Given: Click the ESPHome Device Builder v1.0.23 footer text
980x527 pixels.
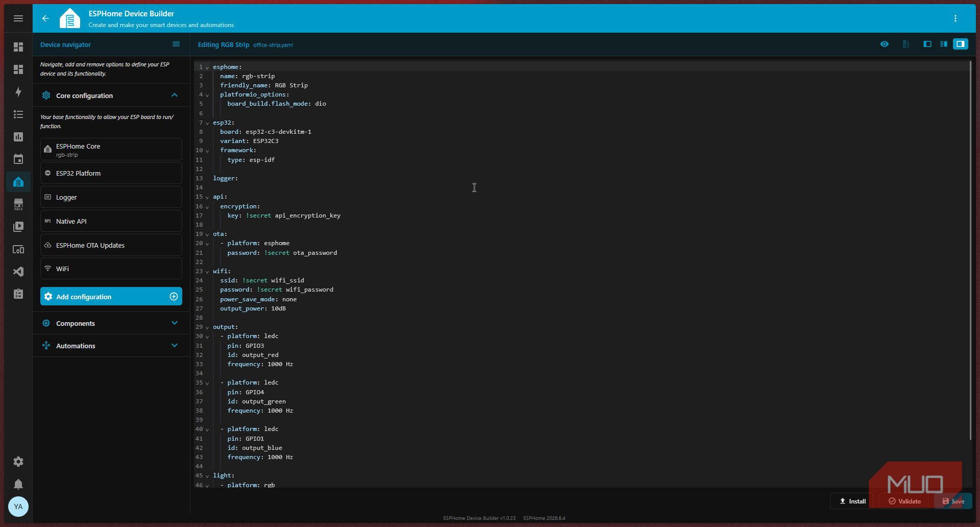Looking at the screenshot, I should 479,518.
